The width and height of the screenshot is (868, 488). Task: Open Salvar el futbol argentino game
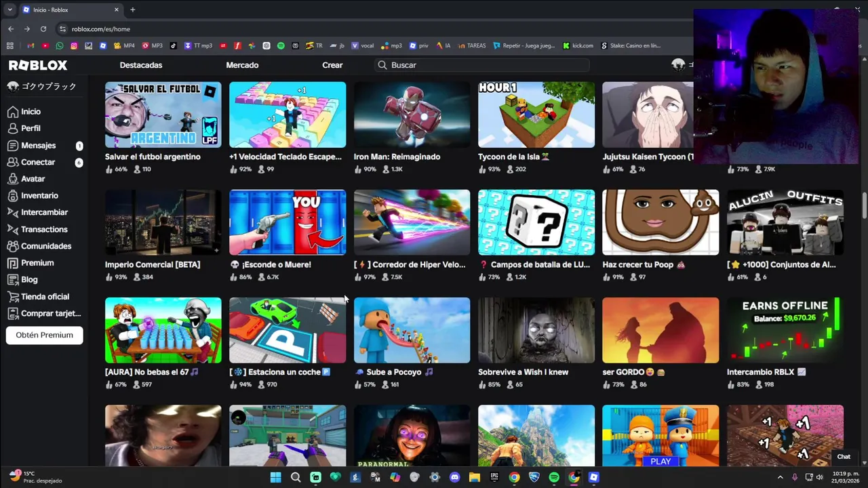(x=163, y=115)
